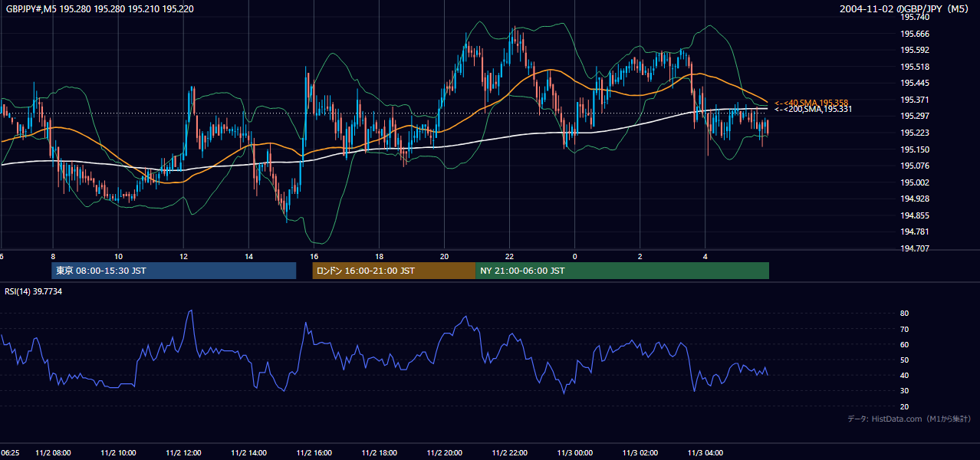Screen dimensions: 980x460
Task: Click RSI scale value 80
Action: [x=905, y=314]
